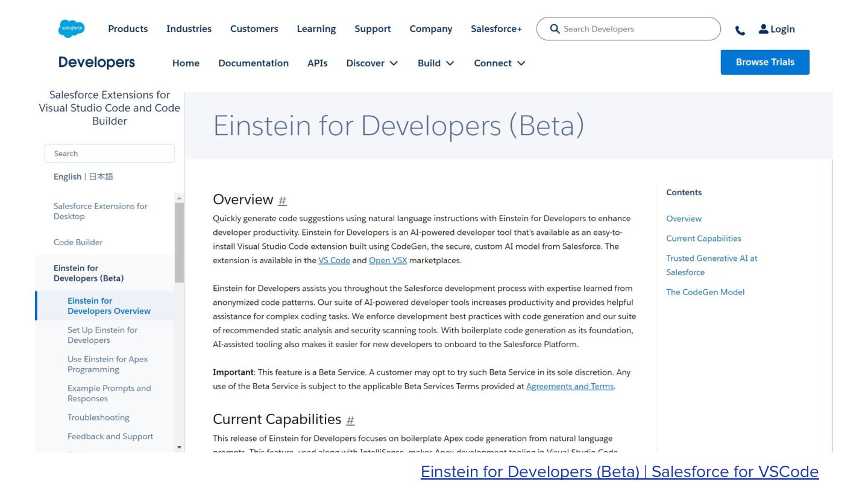
Task: Jump to Current Capabilities in Contents
Action: 703,239
